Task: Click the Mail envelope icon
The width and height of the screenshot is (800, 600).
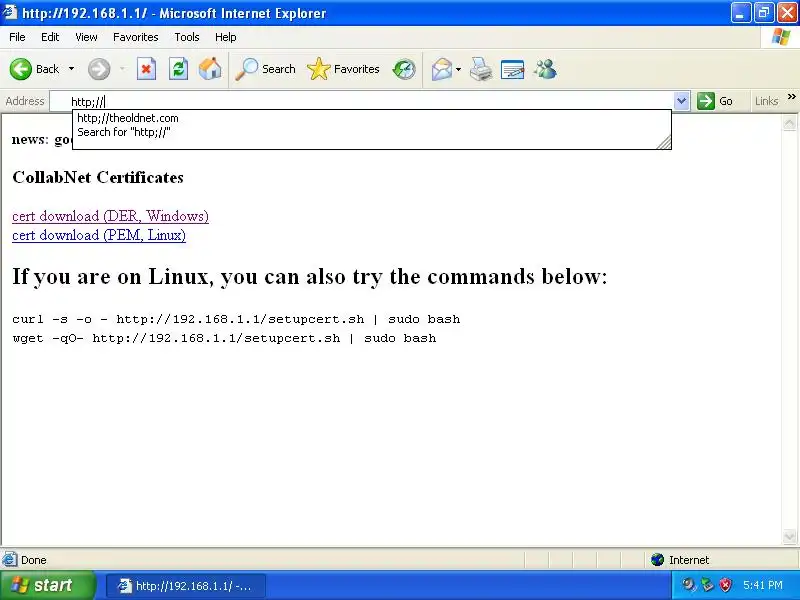Action: tap(442, 69)
